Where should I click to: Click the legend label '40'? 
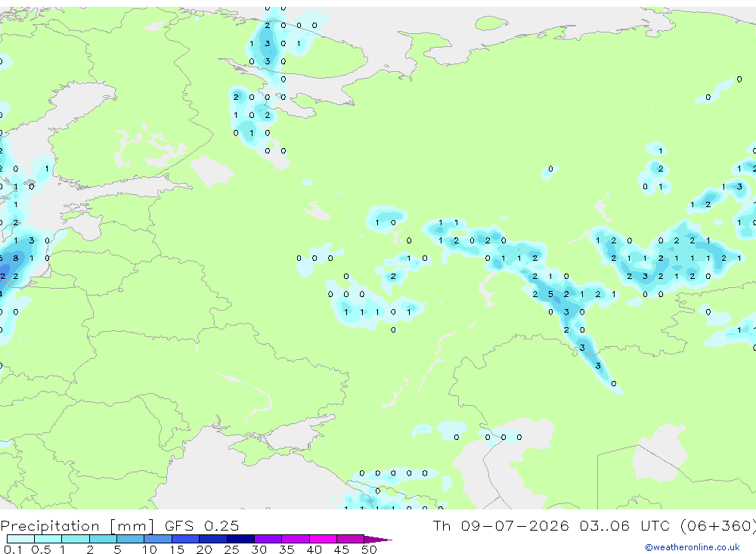tap(314, 549)
